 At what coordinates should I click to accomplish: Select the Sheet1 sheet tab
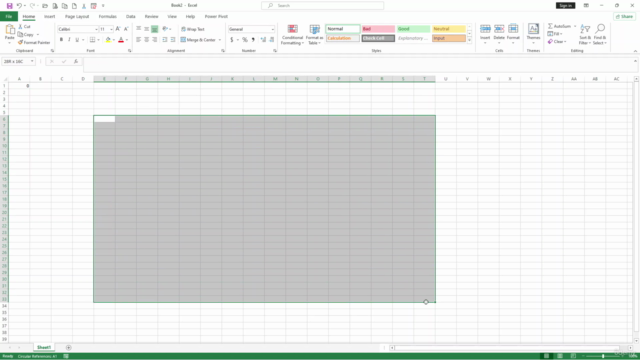tap(44, 347)
